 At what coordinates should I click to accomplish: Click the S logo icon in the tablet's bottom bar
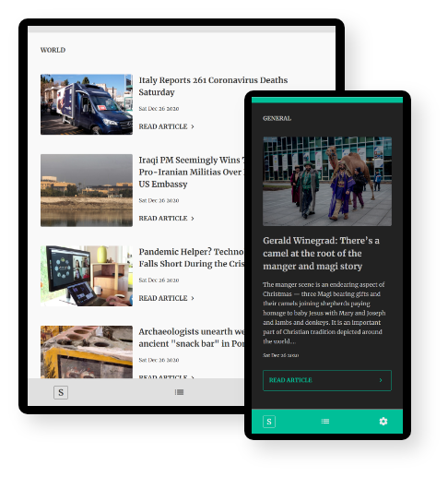point(61,392)
